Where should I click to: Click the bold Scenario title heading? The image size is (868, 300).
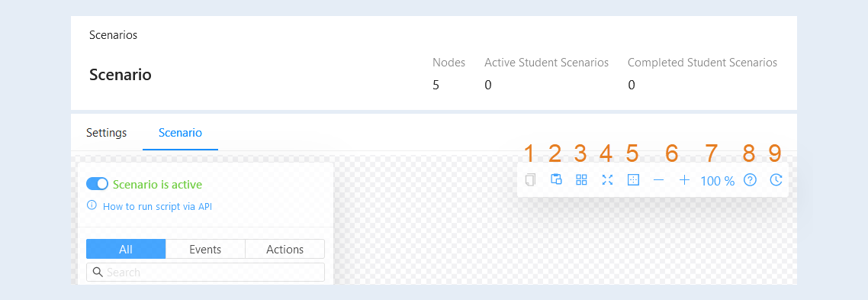[121, 75]
